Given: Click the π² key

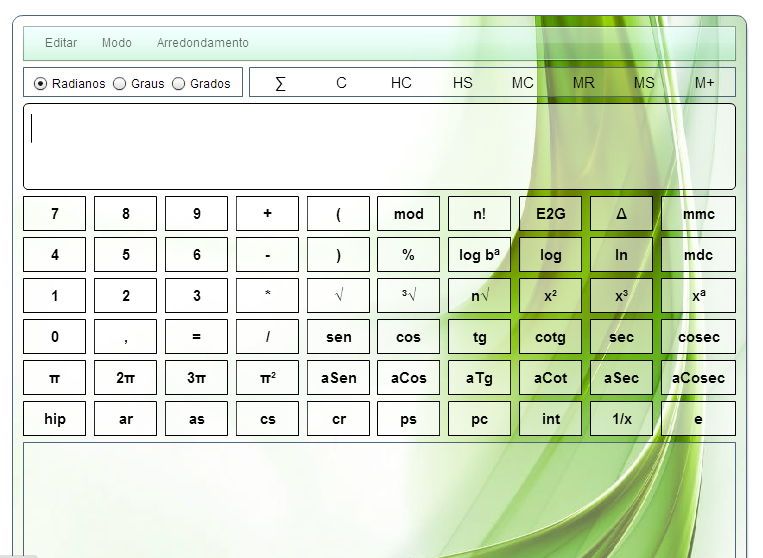Looking at the screenshot, I should coord(267,377).
